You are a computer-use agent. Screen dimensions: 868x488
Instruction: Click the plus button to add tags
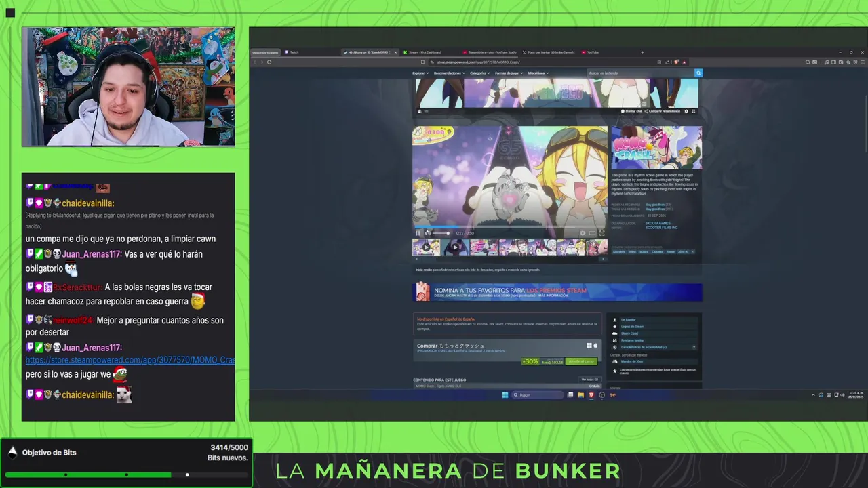point(692,252)
